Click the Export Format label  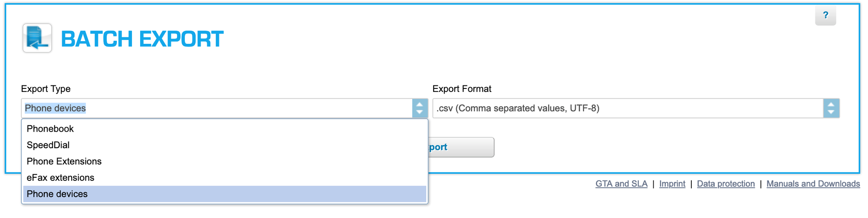coord(462,89)
